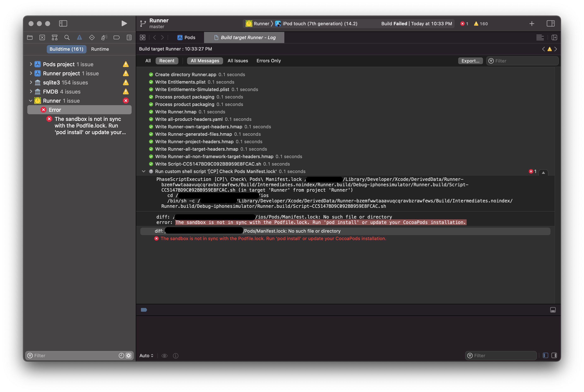The image size is (584, 392).
Task: Open the Project navigator folder icon
Action: pyautogui.click(x=30, y=37)
